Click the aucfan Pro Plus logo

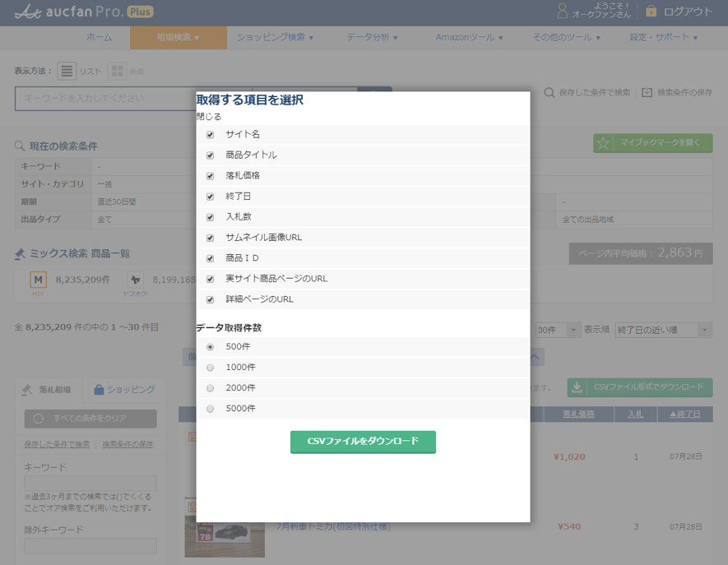coord(84,12)
